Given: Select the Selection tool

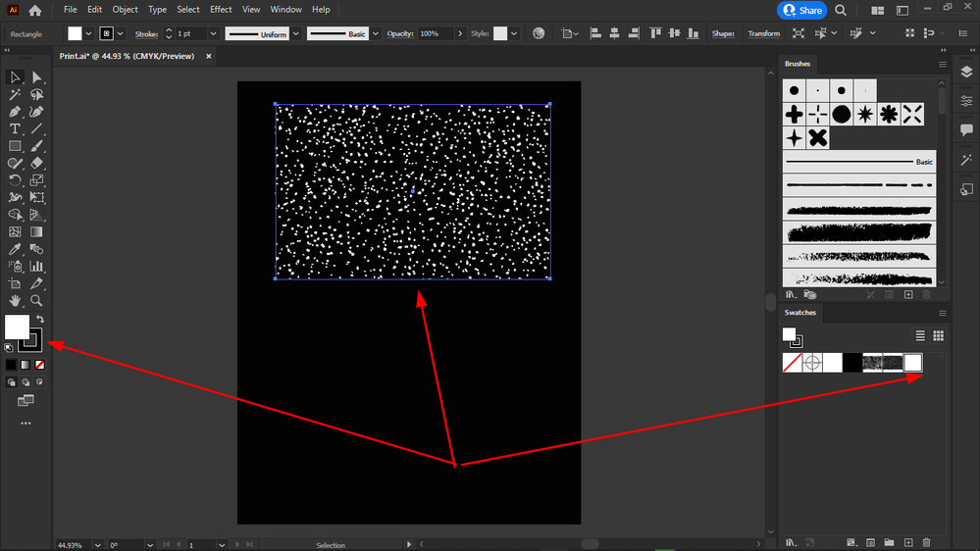Looking at the screenshot, I should click(x=15, y=77).
